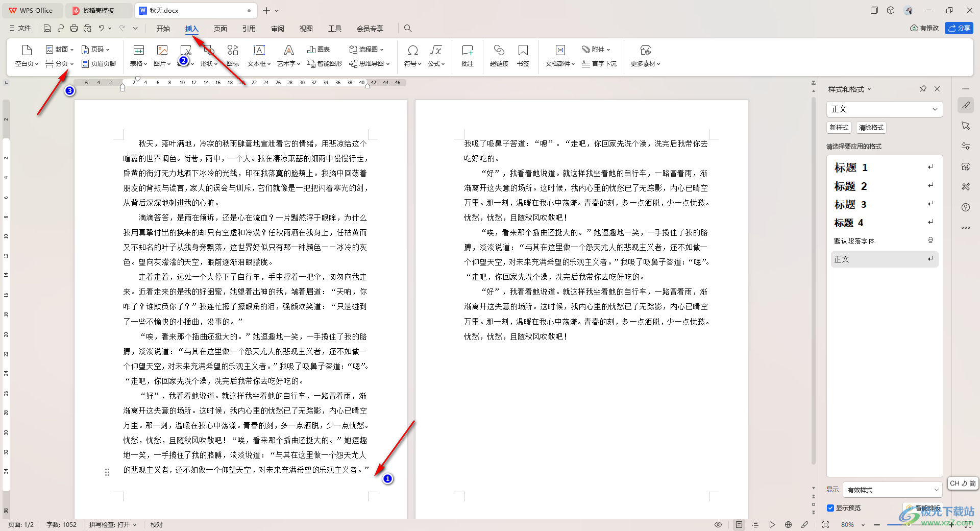980x531 pixels.
Task: Open the File (文件) menu
Action: pyautogui.click(x=20, y=29)
